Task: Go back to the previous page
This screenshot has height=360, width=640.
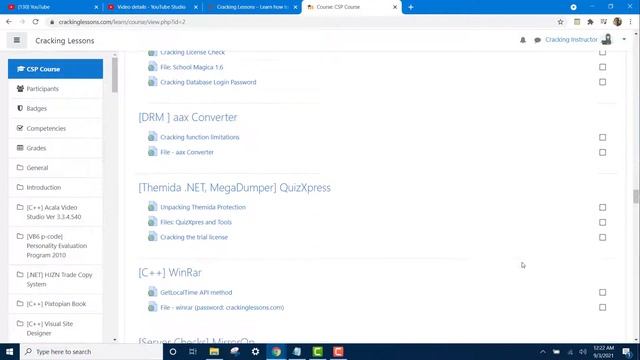Action: (x=9, y=22)
